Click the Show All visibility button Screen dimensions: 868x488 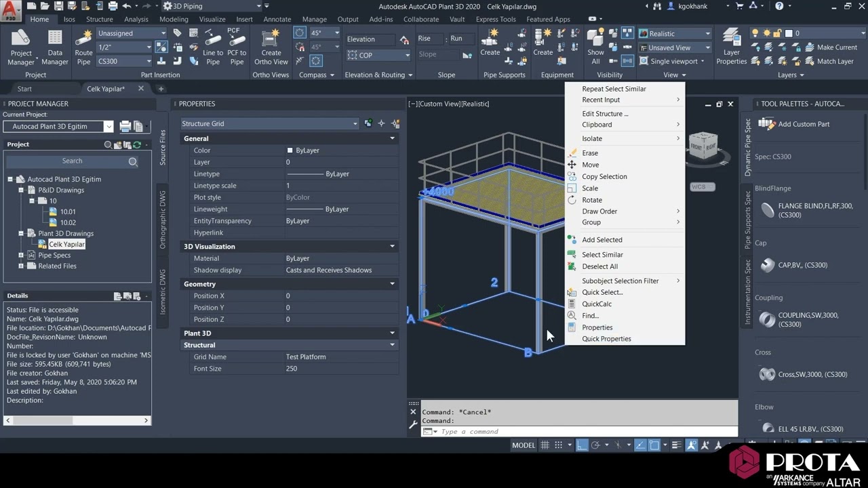[x=595, y=47]
